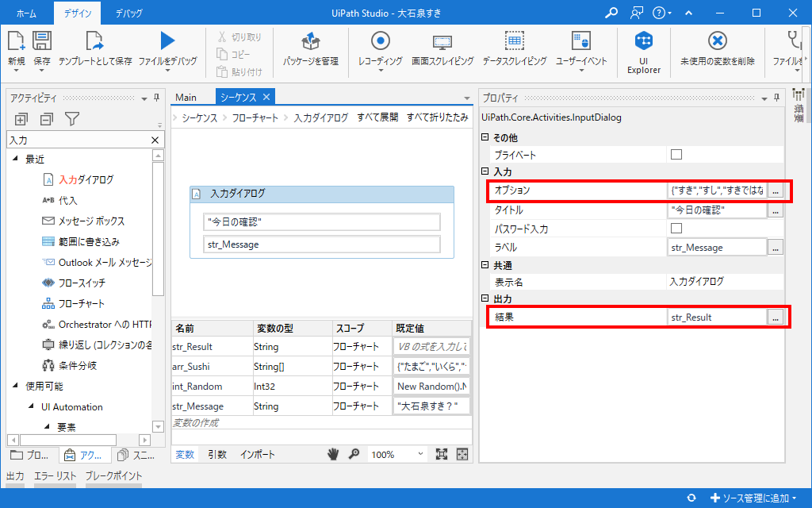Collapse その他 property group

pos(485,137)
